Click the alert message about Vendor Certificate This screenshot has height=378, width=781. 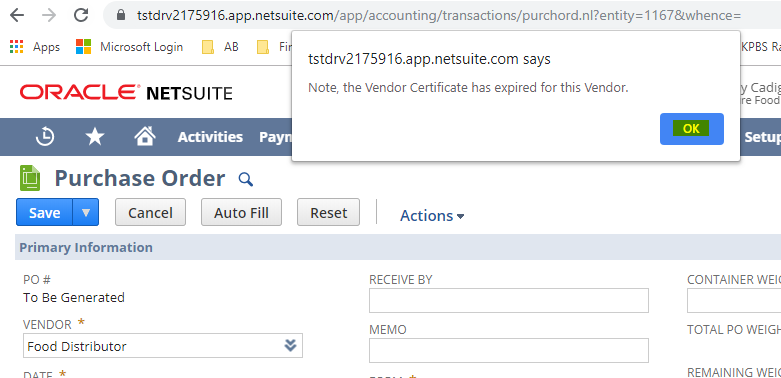pos(468,88)
